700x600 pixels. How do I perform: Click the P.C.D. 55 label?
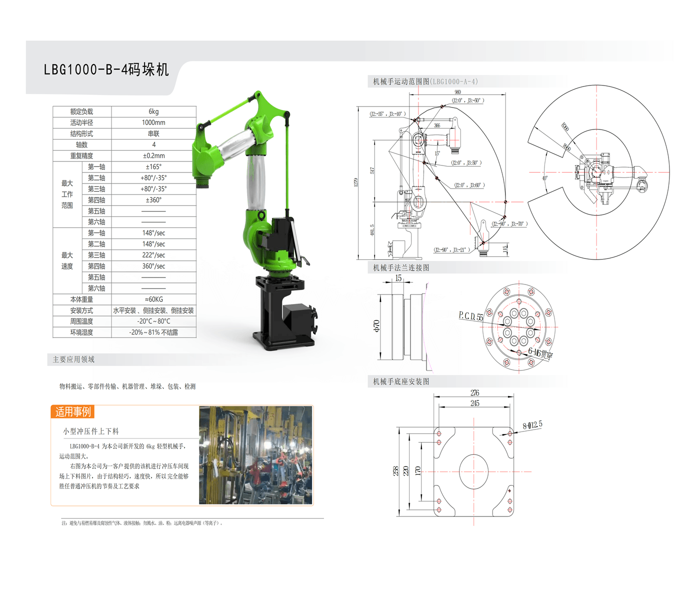pyautogui.click(x=471, y=316)
